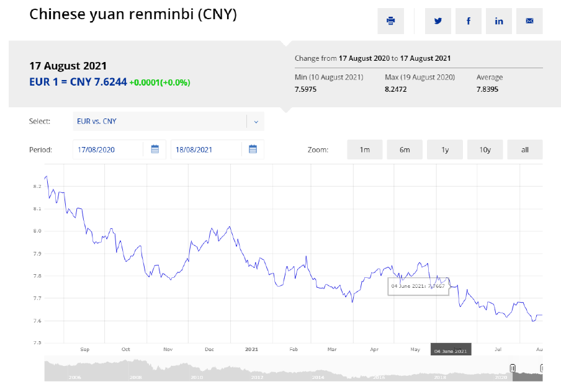The height and width of the screenshot is (392, 561).
Task: Open calendar picker for start date 17/08/2020
Action: pos(155,149)
